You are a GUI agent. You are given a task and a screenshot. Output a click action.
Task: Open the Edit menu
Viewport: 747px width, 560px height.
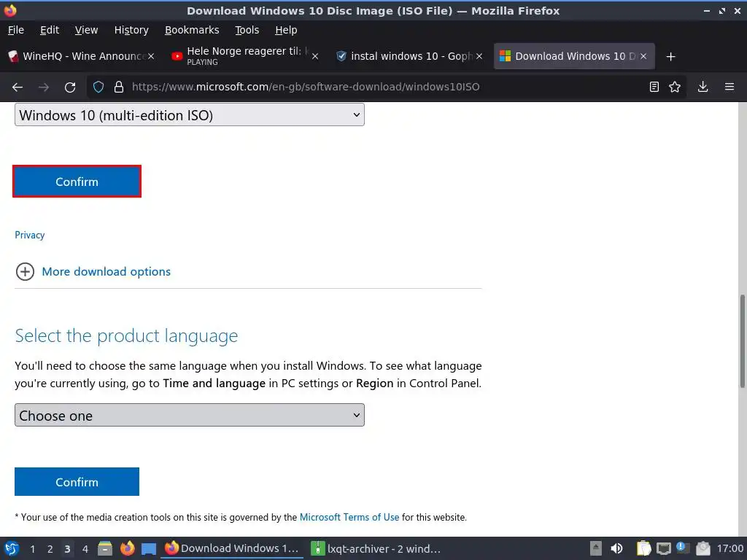[50, 30]
